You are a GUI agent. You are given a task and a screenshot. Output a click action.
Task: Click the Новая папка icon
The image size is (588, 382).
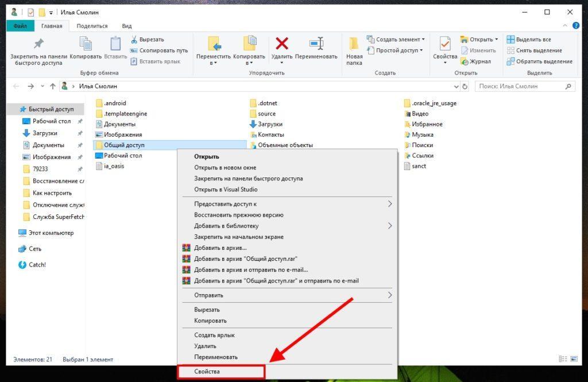tap(354, 44)
